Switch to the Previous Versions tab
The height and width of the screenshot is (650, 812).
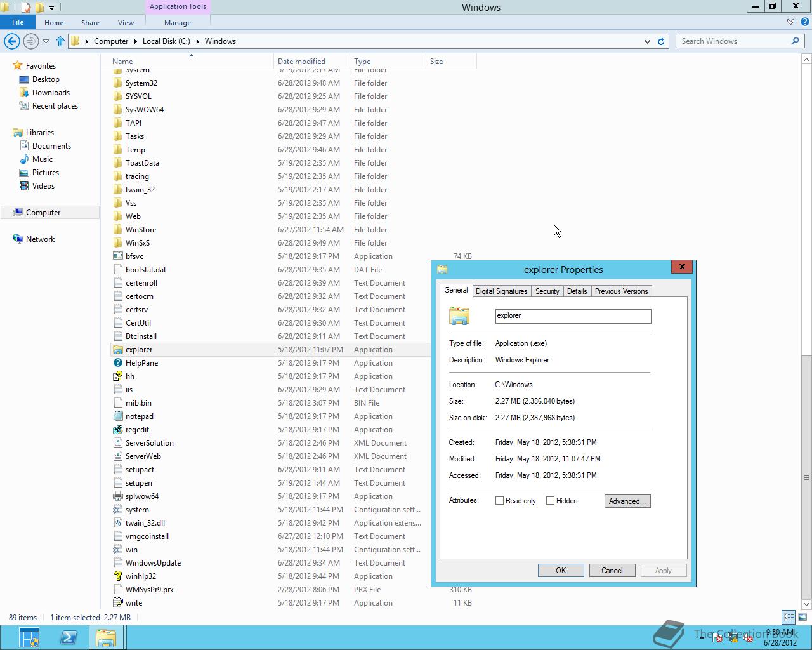(x=621, y=291)
